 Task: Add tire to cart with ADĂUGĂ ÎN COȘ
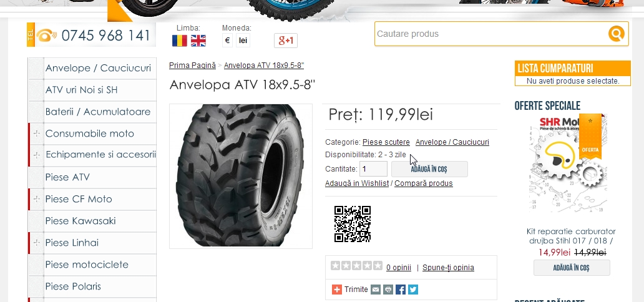click(x=429, y=169)
